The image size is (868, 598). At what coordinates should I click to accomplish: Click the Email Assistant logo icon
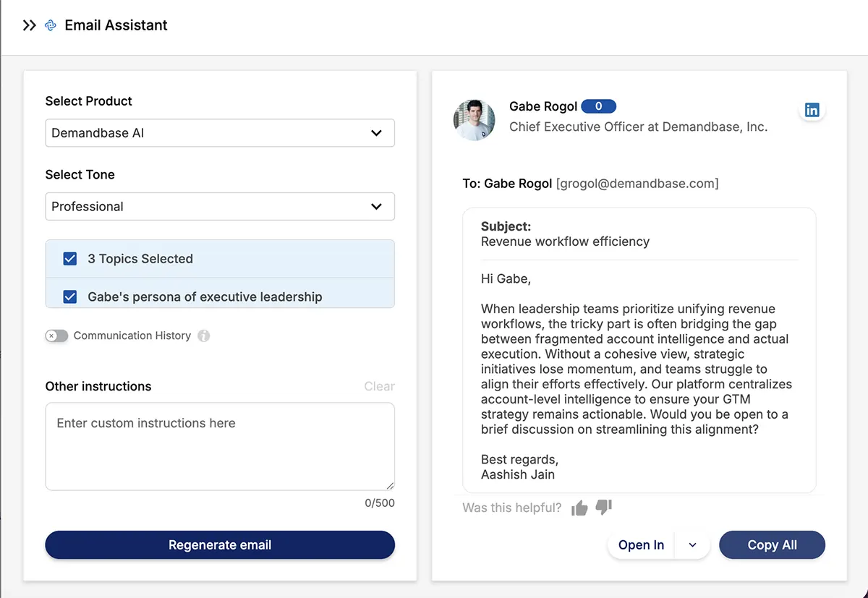(x=51, y=25)
